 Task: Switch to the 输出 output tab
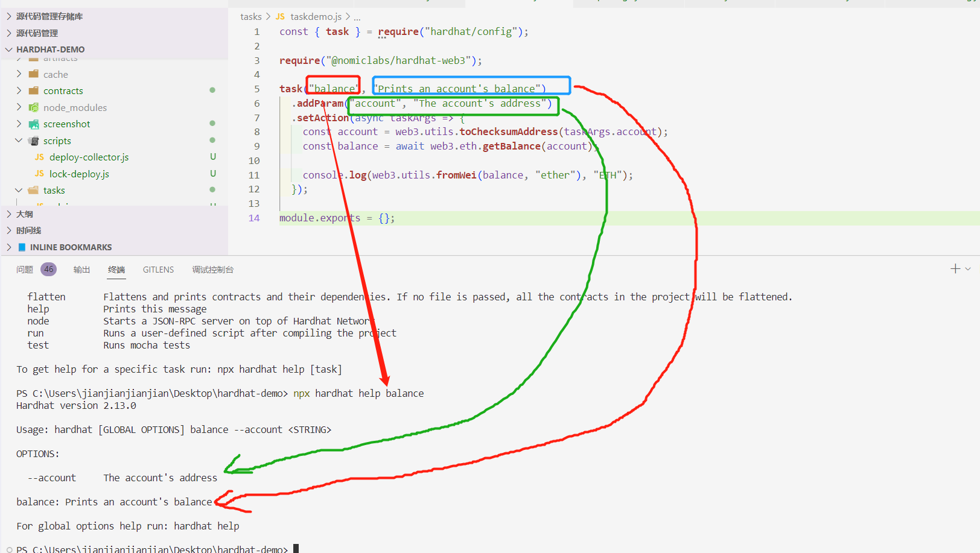(x=81, y=270)
